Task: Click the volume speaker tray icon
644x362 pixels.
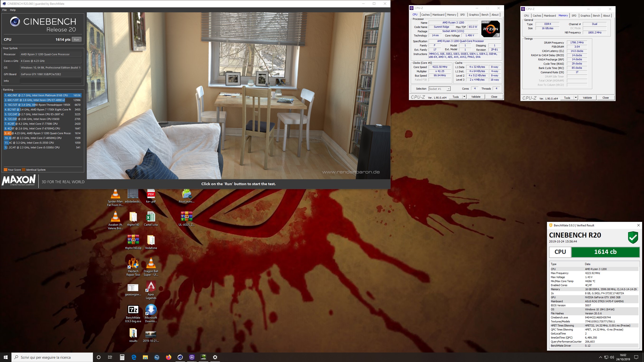Action: tap(612, 357)
